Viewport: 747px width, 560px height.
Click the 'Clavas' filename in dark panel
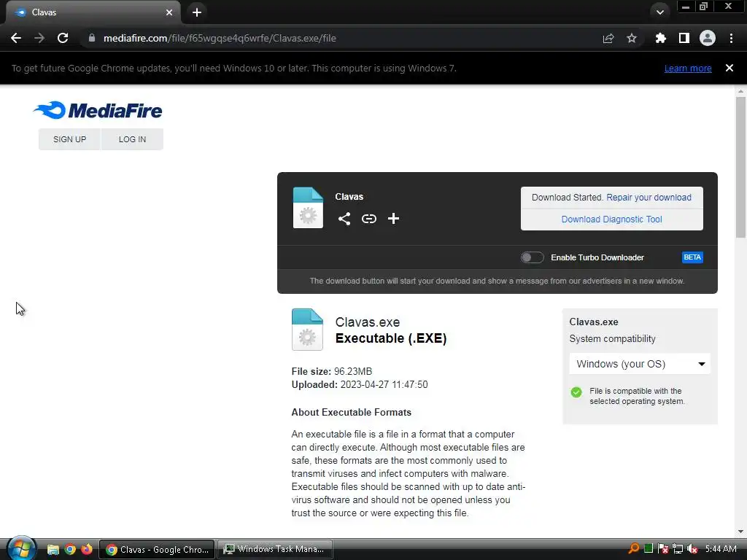(x=349, y=197)
